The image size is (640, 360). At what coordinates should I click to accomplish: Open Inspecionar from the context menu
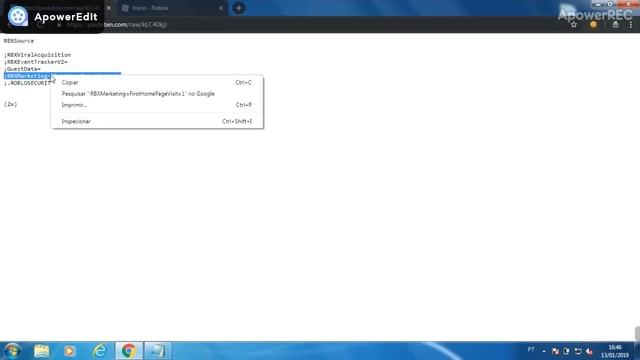coord(157,121)
